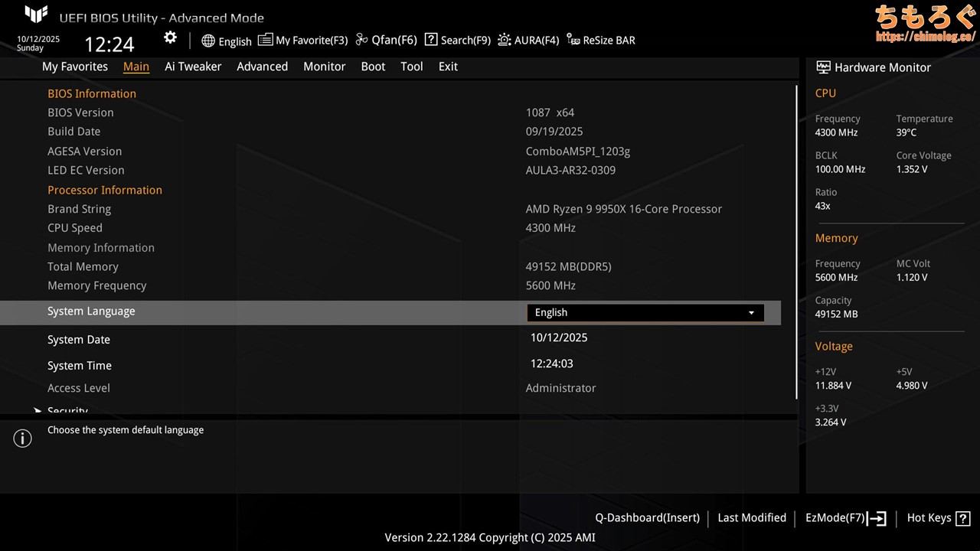
Task: Click the Hot Keys question mark icon
Action: (x=962, y=518)
